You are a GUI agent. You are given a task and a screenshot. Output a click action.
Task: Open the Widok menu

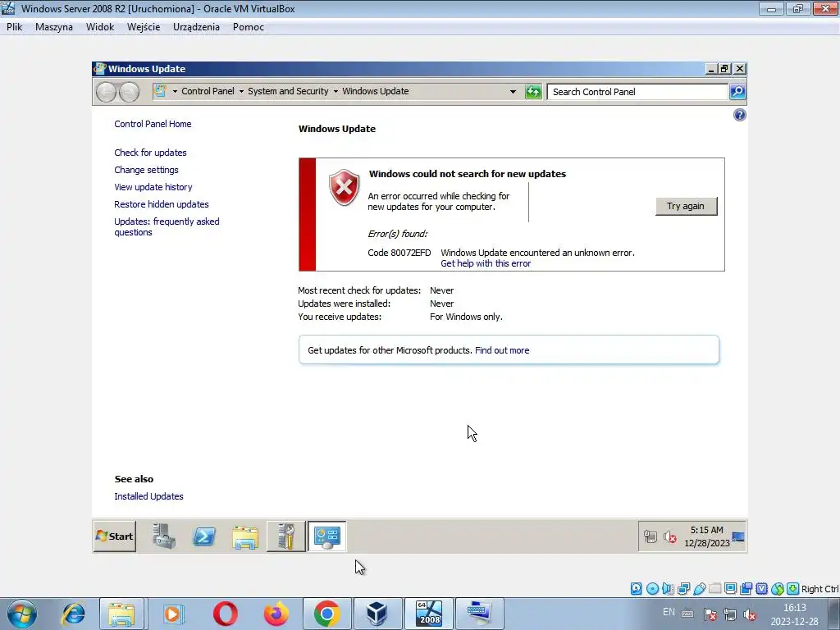click(x=100, y=27)
